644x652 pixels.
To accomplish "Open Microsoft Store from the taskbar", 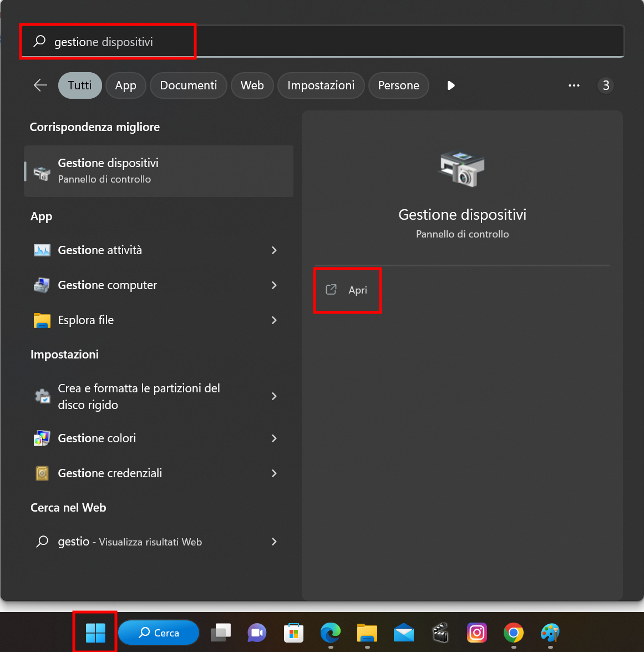I will click(x=293, y=633).
